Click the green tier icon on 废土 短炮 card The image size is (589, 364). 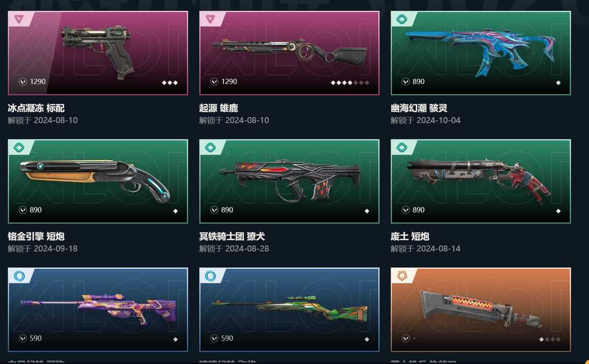coord(401,147)
